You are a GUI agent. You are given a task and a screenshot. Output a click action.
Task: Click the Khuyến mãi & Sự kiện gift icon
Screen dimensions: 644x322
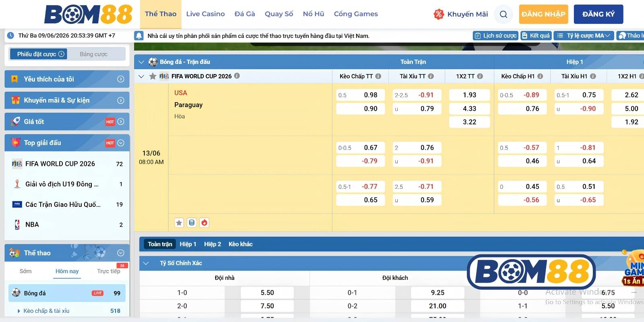coord(15,100)
